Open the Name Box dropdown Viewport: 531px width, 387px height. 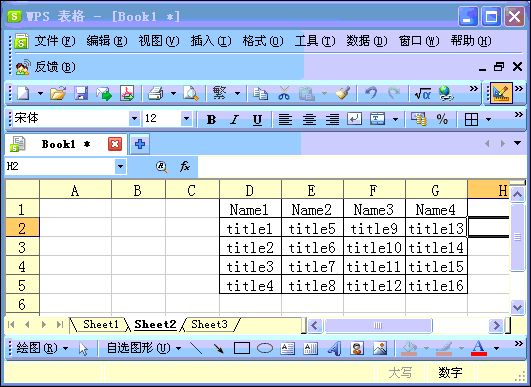pyautogui.click(x=120, y=166)
